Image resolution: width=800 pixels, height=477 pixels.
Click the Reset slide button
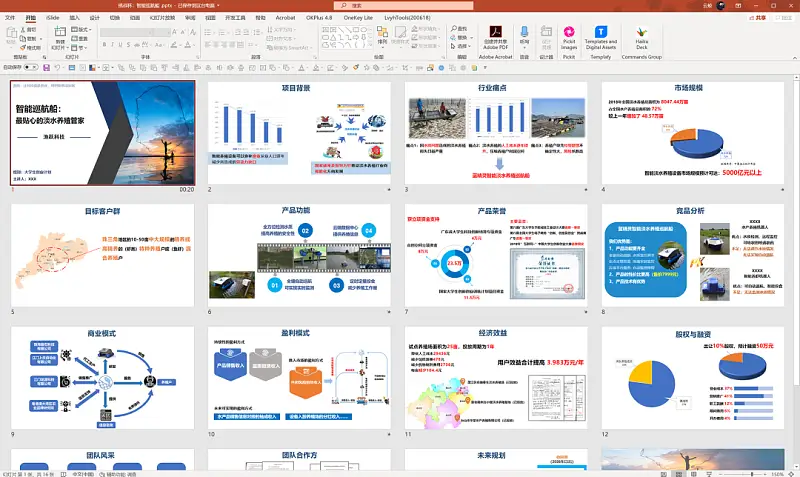click(80, 38)
